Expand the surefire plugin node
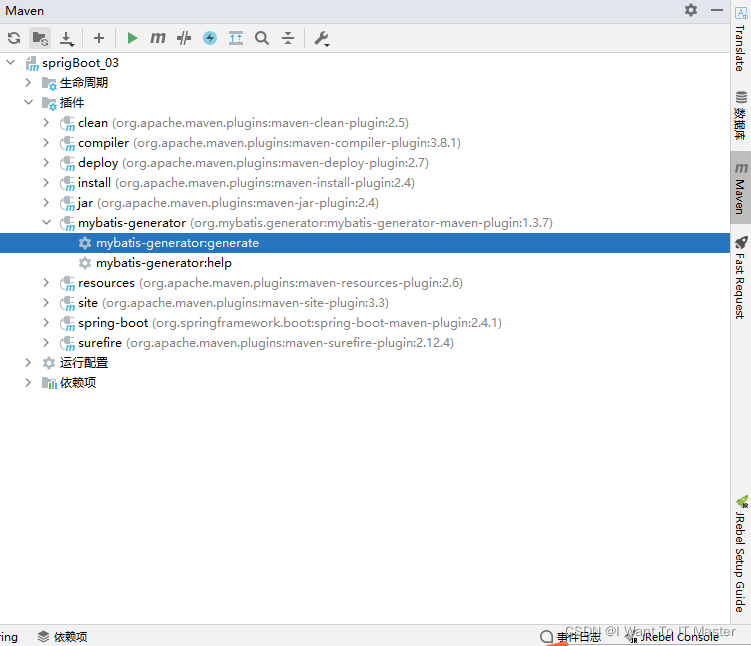Screen dimensions: 751x646 pos(46,343)
